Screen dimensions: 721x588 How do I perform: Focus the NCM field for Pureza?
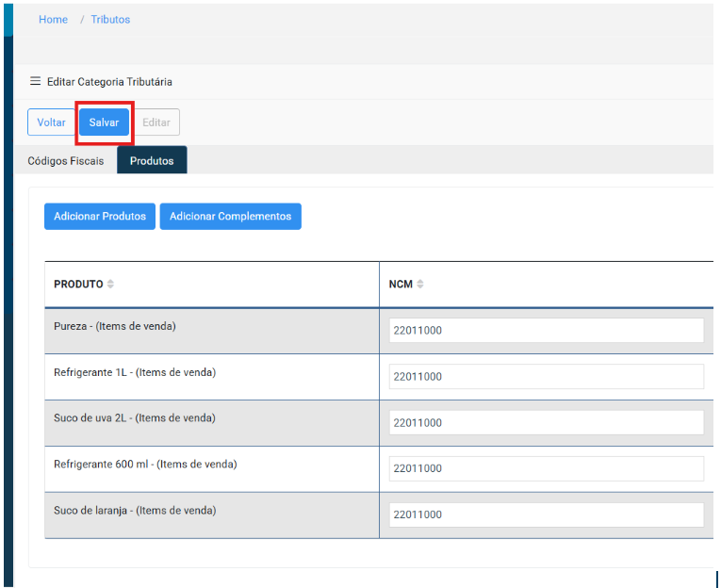pos(546,331)
